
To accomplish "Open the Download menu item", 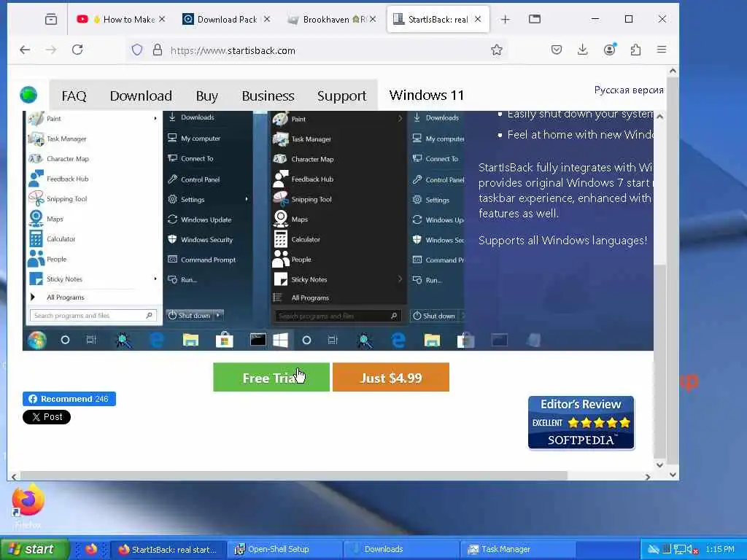I will [x=141, y=96].
